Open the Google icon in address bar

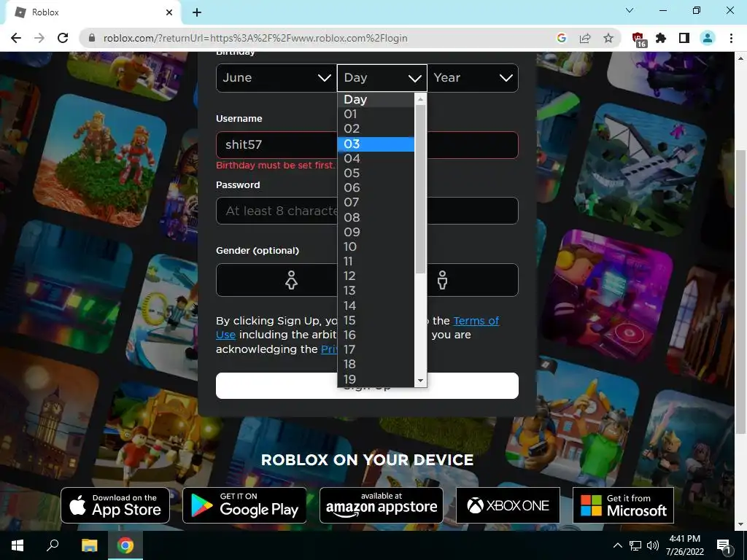coord(562,38)
